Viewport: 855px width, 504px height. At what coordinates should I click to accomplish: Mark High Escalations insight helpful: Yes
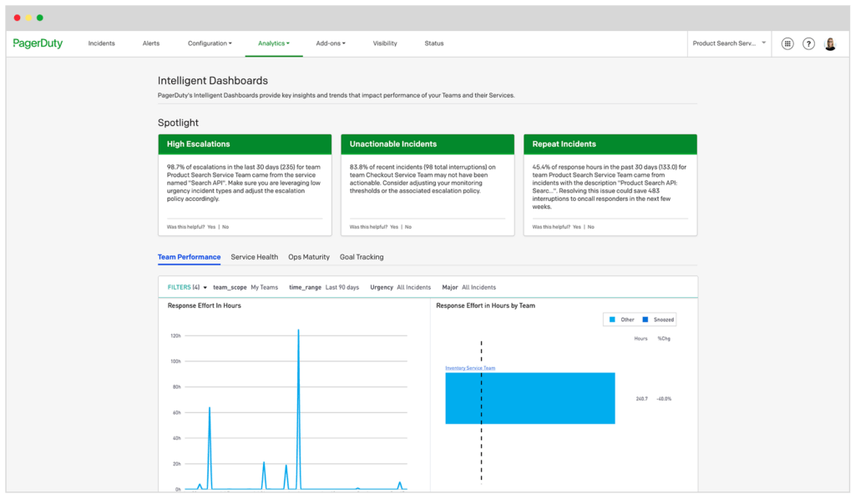211,227
